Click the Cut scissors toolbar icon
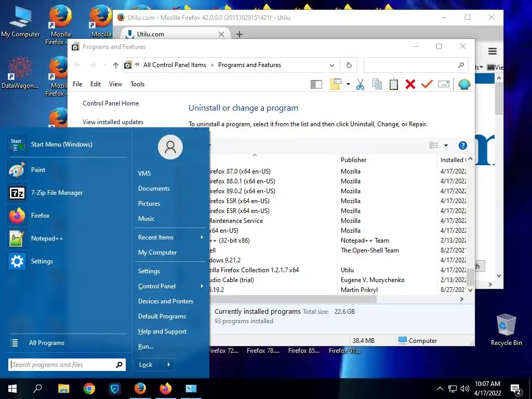The image size is (532, 399). (361, 84)
